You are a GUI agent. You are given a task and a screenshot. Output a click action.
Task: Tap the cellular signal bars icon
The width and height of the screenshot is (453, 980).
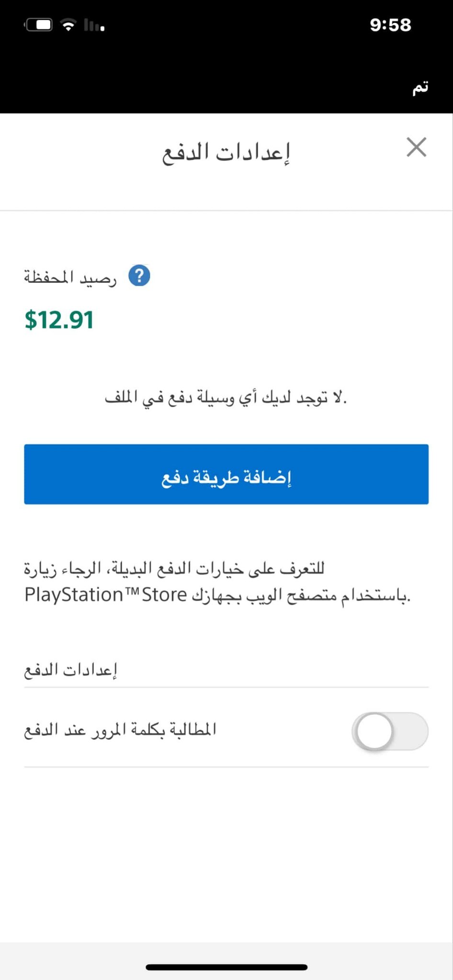click(x=94, y=25)
